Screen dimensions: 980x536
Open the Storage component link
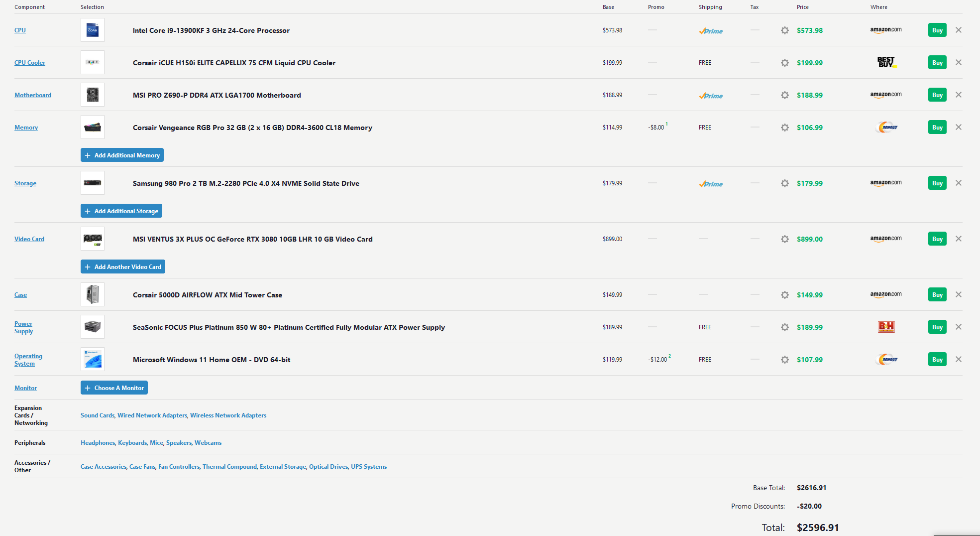pos(25,183)
